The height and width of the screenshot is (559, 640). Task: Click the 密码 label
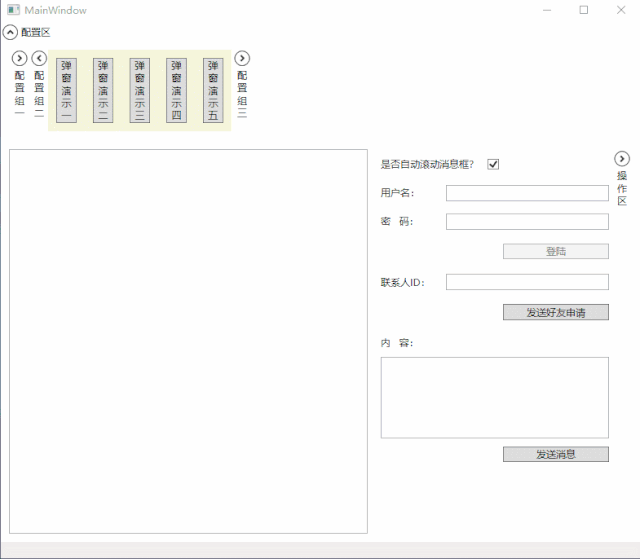(397, 222)
